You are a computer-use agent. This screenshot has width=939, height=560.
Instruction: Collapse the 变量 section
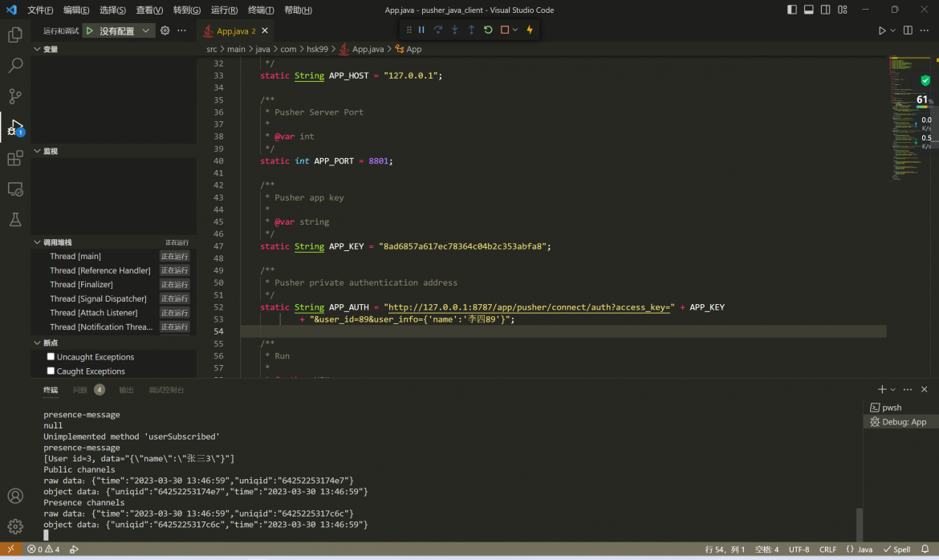click(37, 49)
